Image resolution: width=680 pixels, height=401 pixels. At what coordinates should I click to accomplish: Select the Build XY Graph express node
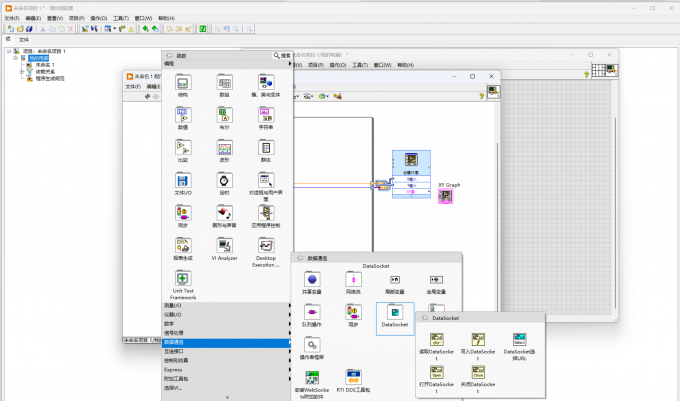411,174
